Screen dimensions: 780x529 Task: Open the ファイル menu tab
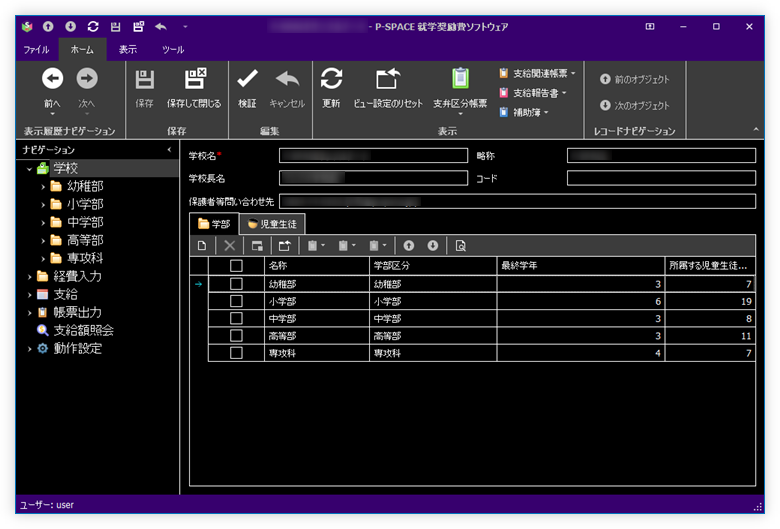[x=36, y=50]
